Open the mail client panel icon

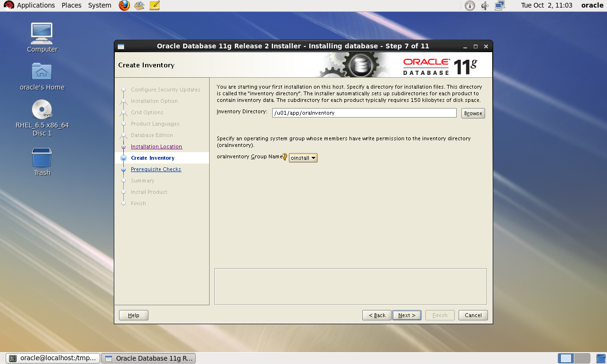pyautogui.click(x=139, y=5)
